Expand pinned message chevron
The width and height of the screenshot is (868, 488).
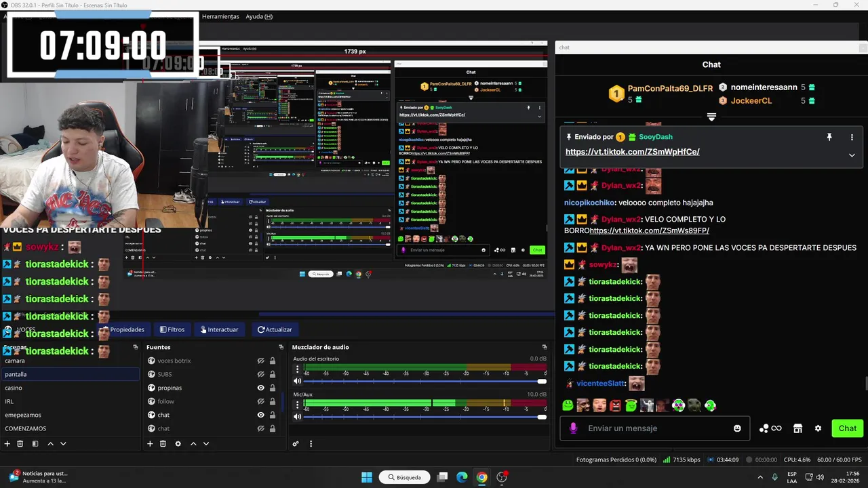tap(852, 155)
